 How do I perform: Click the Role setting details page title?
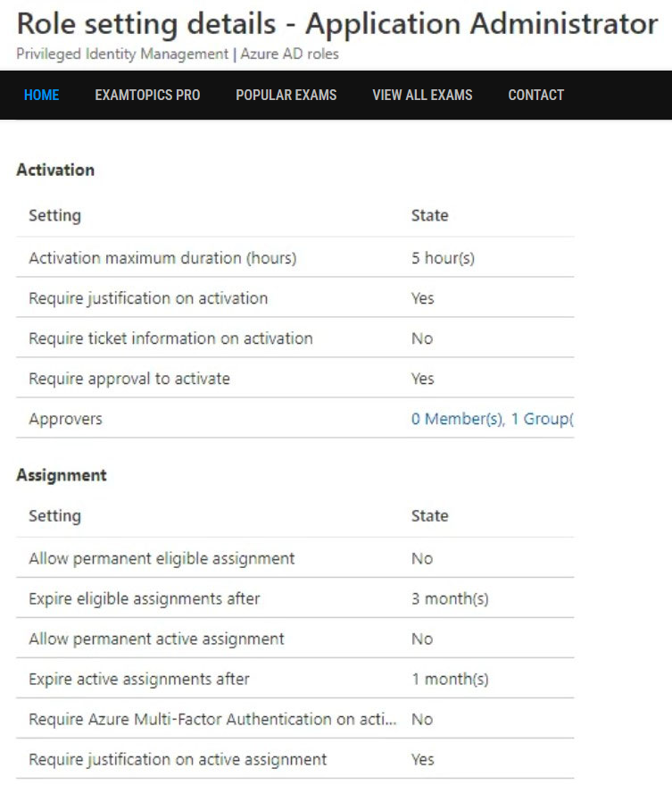(x=337, y=23)
